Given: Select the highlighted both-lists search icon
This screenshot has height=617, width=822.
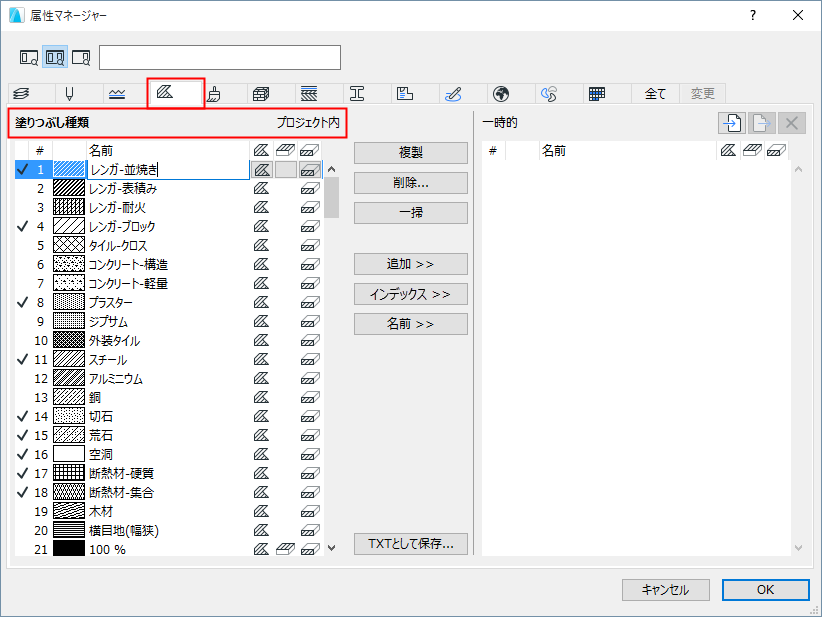Looking at the screenshot, I should (55, 57).
